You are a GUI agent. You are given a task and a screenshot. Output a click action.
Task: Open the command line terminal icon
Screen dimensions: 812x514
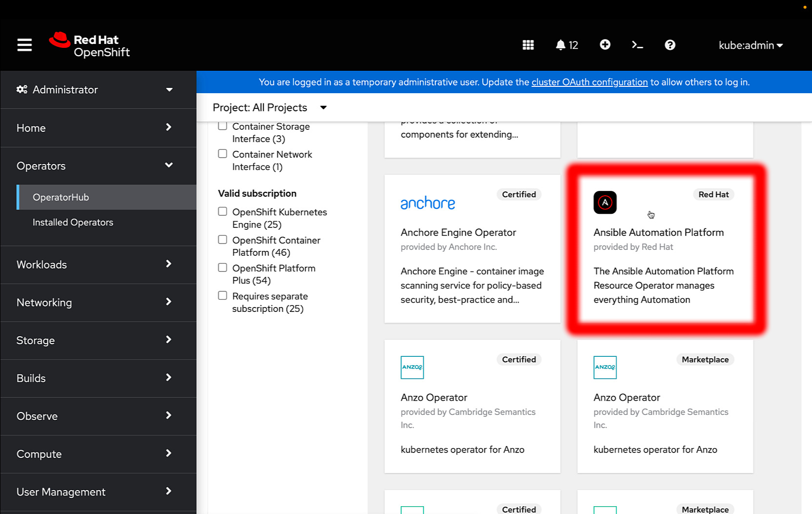pos(637,45)
